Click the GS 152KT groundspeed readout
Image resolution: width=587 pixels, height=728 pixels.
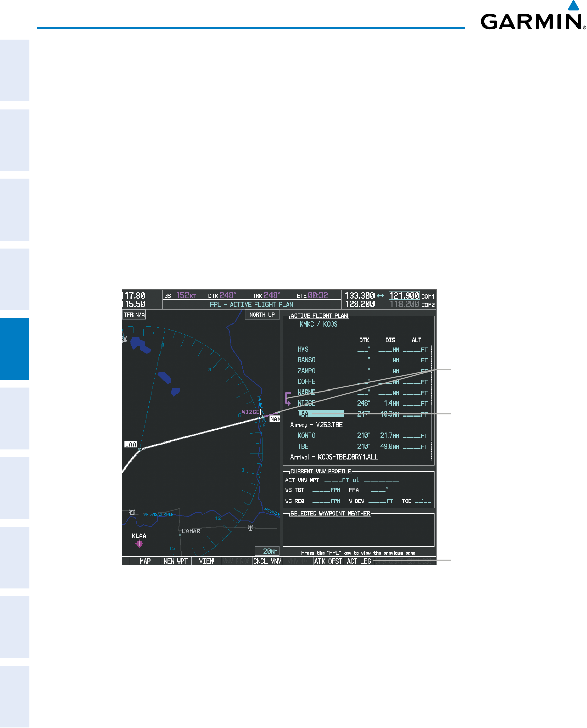(180, 296)
